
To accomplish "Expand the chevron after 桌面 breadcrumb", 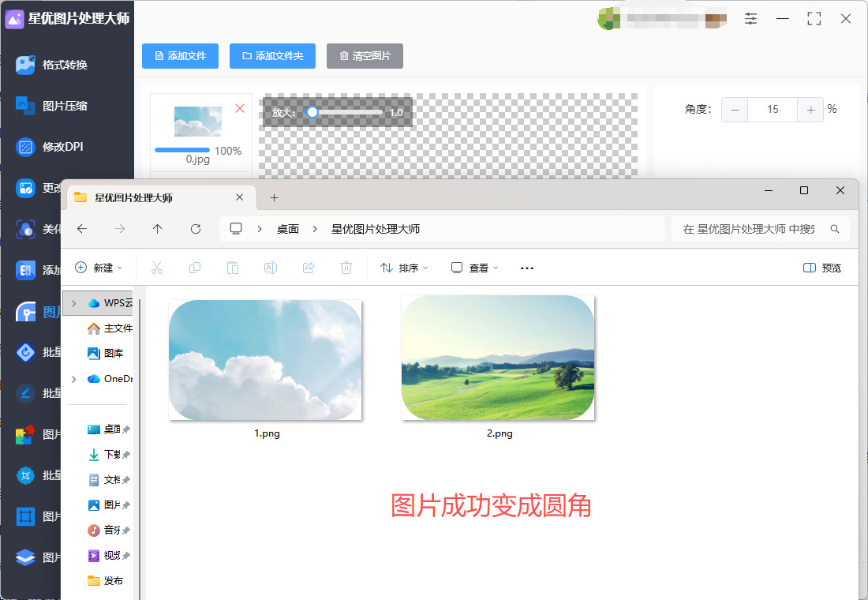I will 314,230.
